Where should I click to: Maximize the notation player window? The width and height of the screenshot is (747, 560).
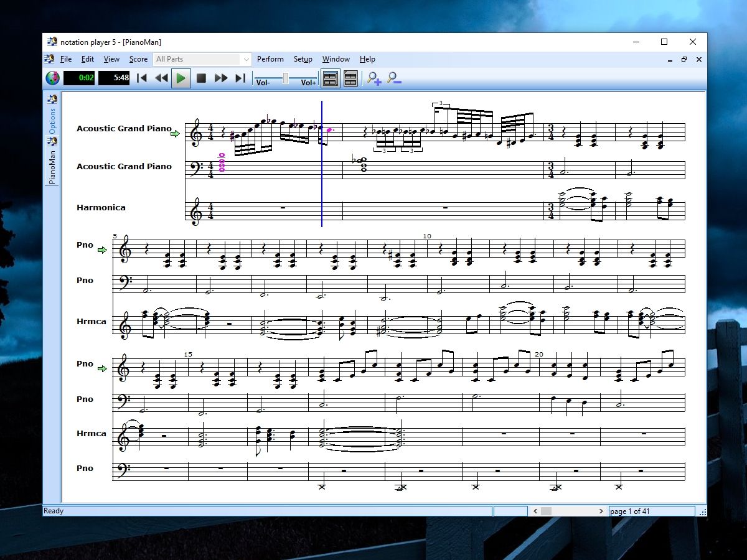click(664, 42)
